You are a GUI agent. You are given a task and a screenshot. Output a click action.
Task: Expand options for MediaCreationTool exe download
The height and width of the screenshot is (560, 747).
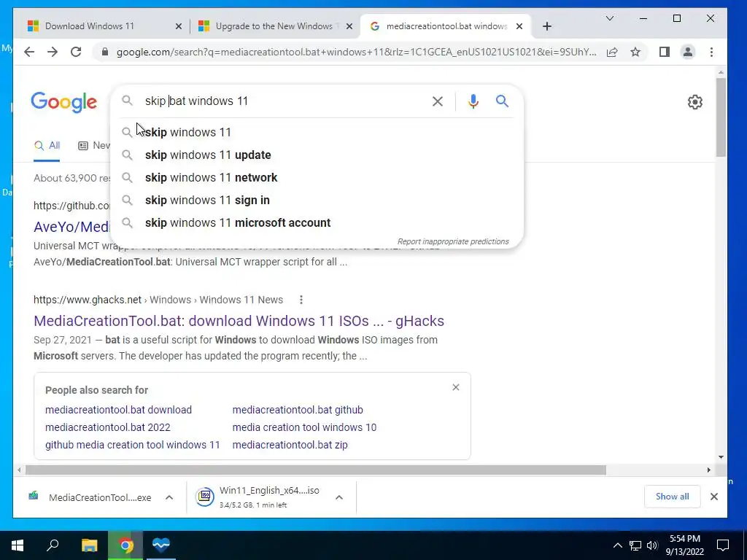click(169, 497)
